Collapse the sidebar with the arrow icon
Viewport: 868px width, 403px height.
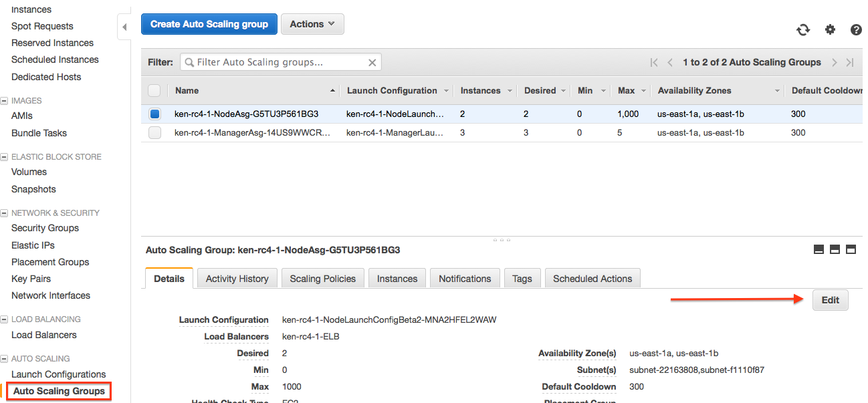(x=124, y=27)
